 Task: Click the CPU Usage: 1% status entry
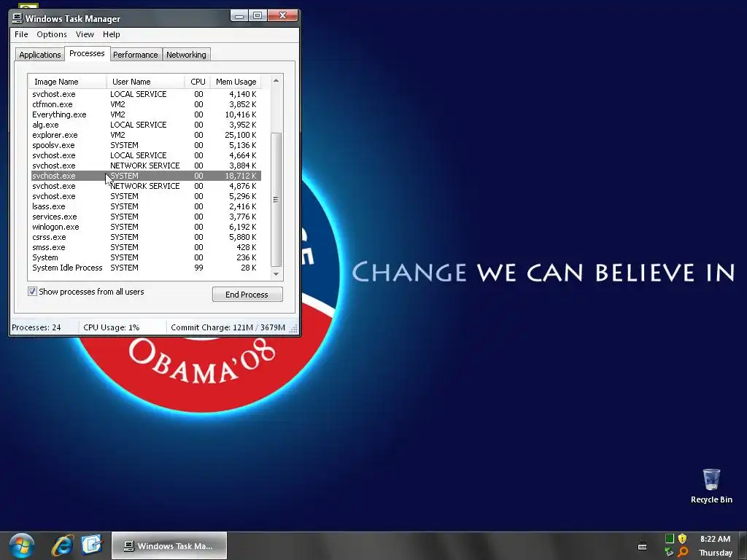tap(123, 327)
